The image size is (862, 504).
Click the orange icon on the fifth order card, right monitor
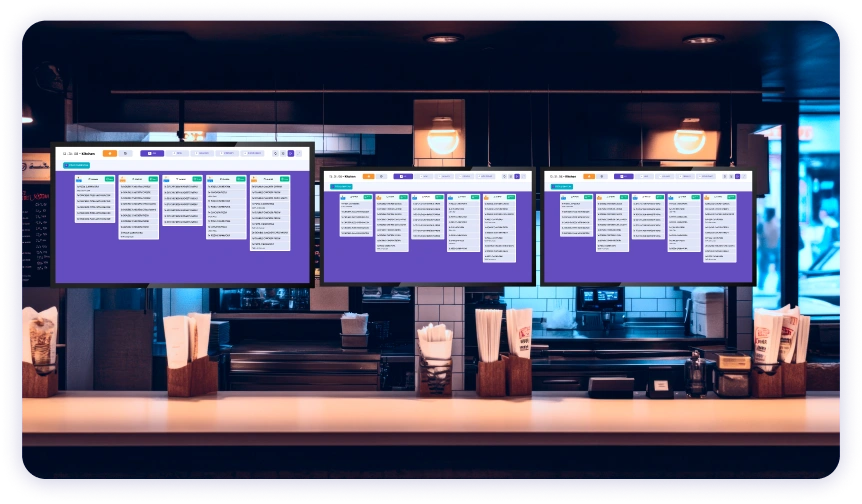706,197
